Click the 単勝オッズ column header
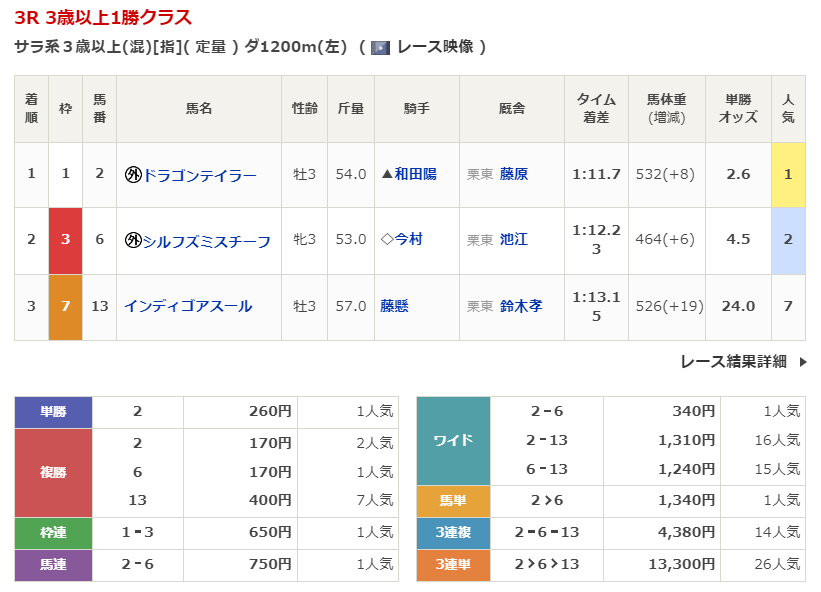This screenshot has width=821, height=592. point(738,109)
